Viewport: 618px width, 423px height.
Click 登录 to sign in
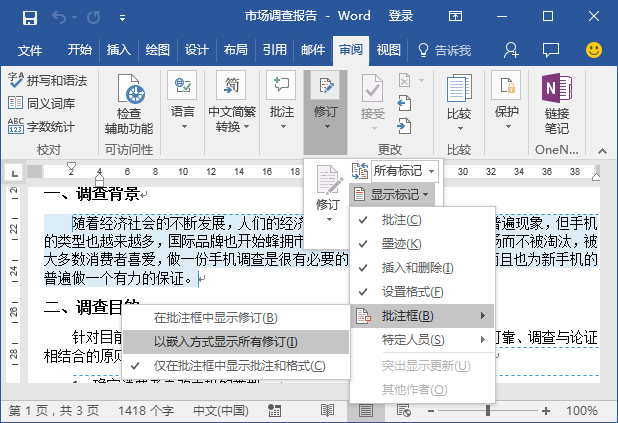pos(400,16)
